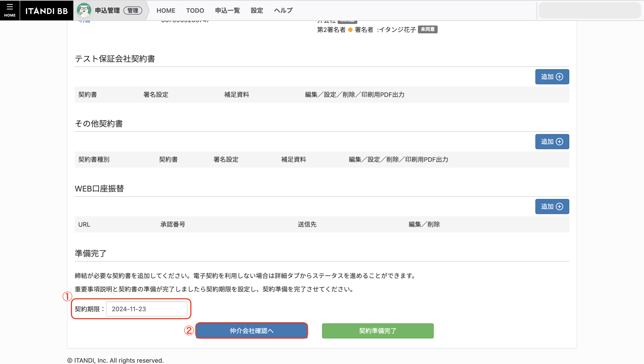Click 追加 button under テスト保証会社契約書
The image size is (644, 364).
(552, 77)
